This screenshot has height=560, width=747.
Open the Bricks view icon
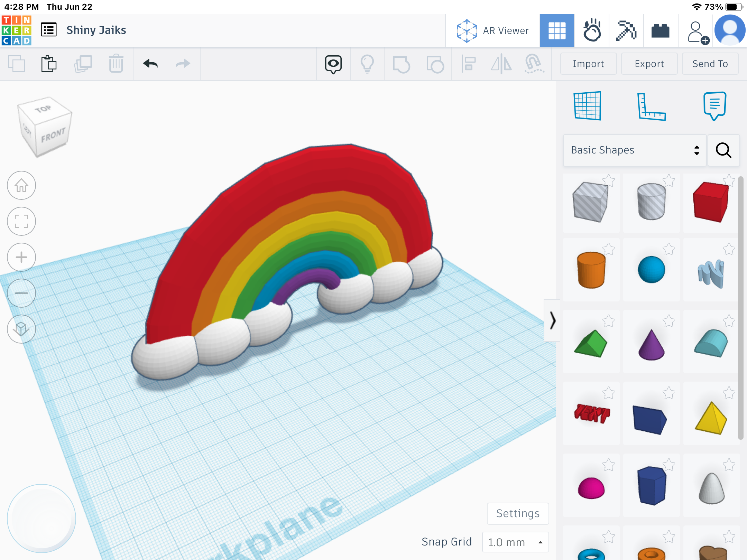660,30
